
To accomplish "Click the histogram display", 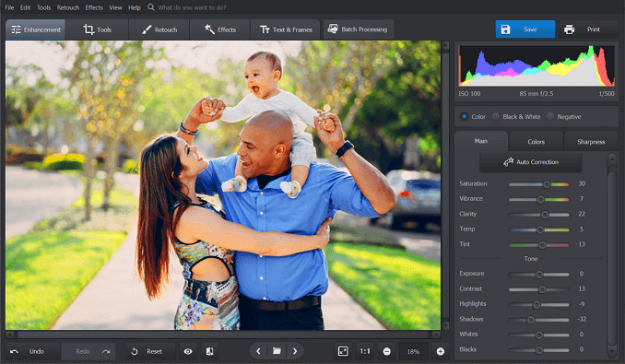I will pyautogui.click(x=537, y=65).
